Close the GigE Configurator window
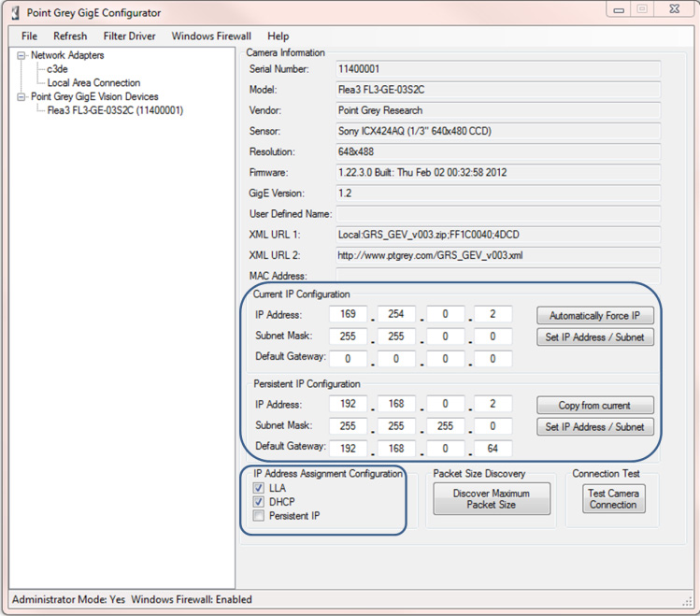Image resolution: width=700 pixels, height=616 pixels. [x=675, y=10]
